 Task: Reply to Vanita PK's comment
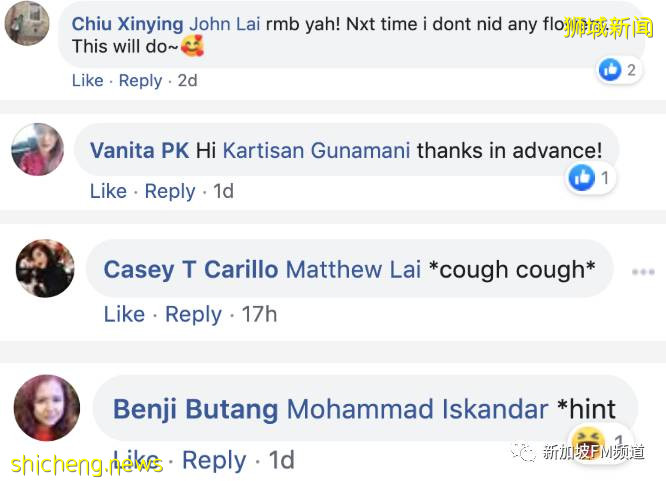pyautogui.click(x=170, y=191)
